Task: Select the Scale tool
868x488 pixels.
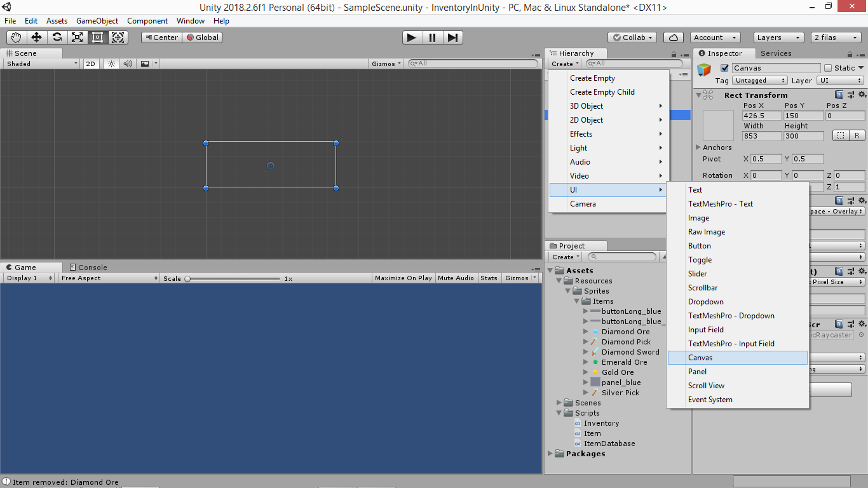Action: point(78,37)
